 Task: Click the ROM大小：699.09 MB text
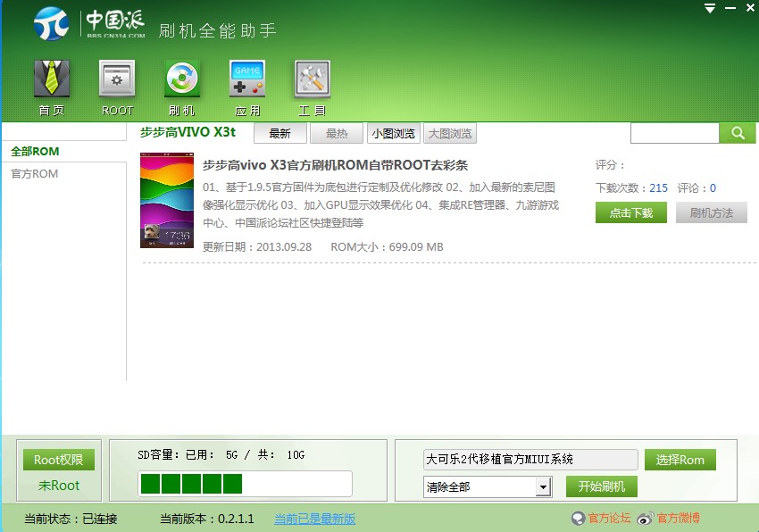point(387,247)
